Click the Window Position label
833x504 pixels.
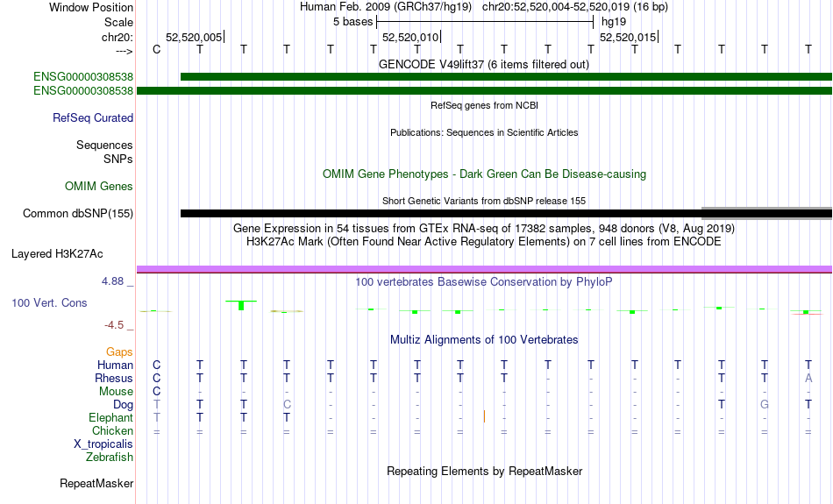tap(91, 7)
